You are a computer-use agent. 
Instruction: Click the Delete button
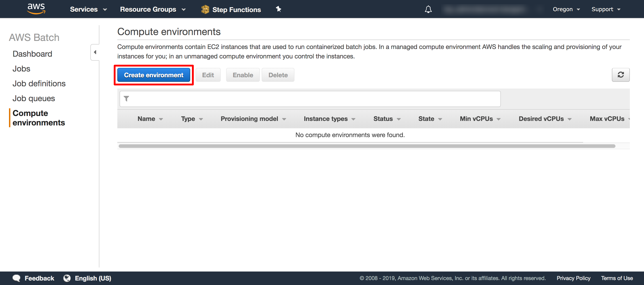pos(278,75)
